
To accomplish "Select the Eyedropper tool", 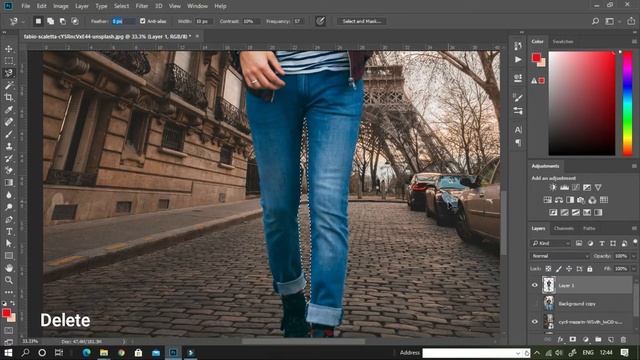I will pyautogui.click(x=9, y=110).
